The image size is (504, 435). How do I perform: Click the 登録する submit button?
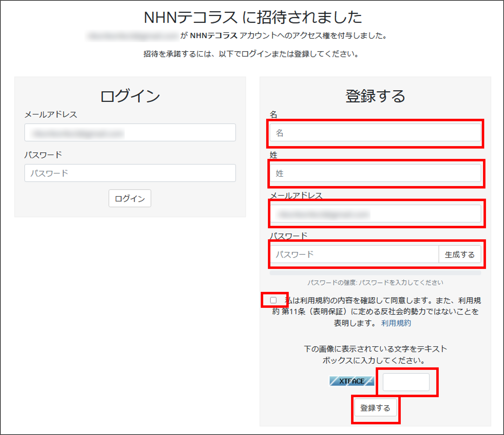pyautogui.click(x=375, y=407)
